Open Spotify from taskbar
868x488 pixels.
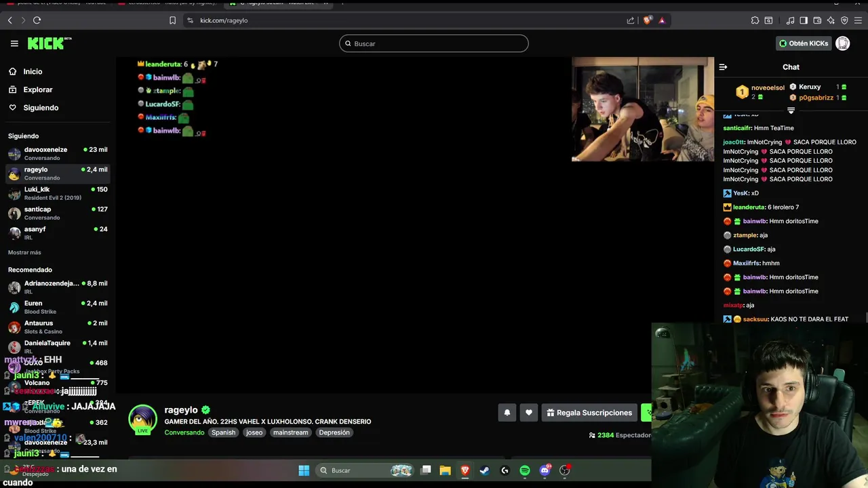(x=525, y=470)
